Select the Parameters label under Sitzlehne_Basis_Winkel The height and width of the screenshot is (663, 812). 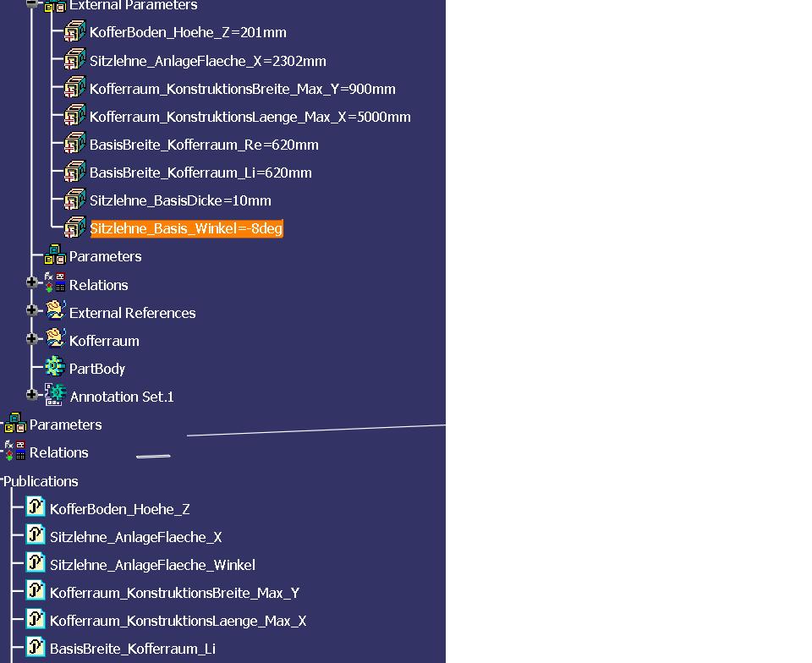[x=105, y=257]
